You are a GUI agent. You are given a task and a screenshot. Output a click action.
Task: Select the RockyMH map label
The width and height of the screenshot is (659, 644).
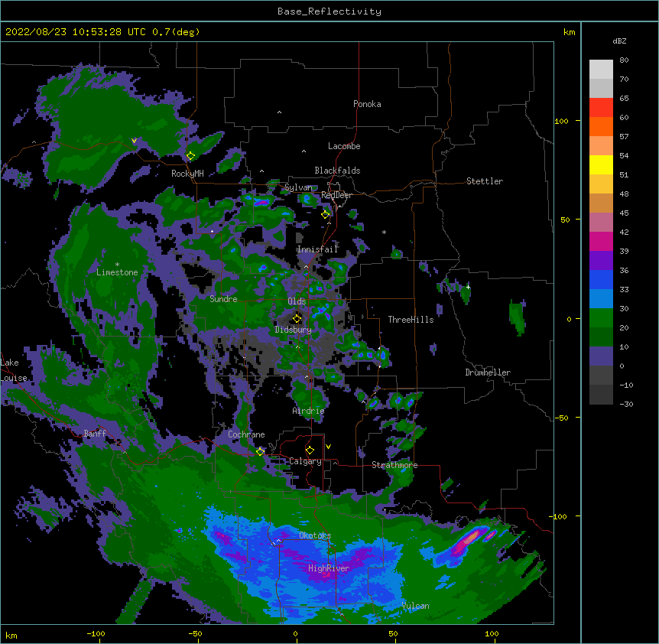coord(187,174)
